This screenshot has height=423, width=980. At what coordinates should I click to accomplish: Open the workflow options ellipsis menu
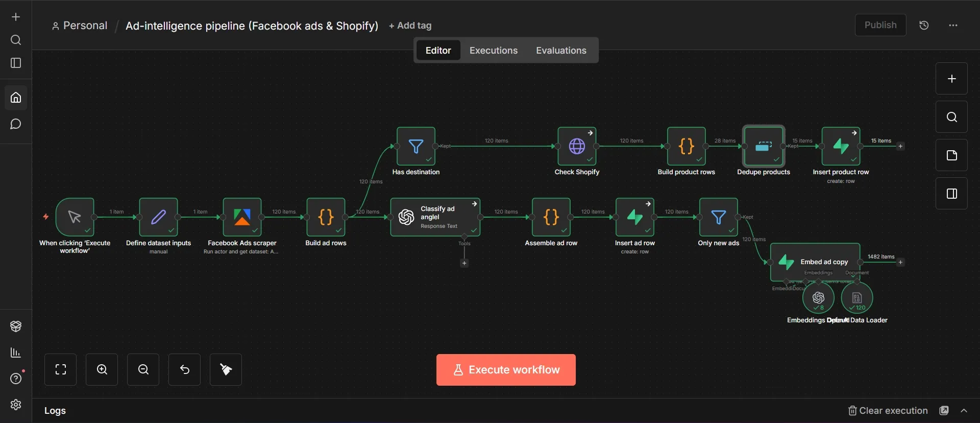953,25
